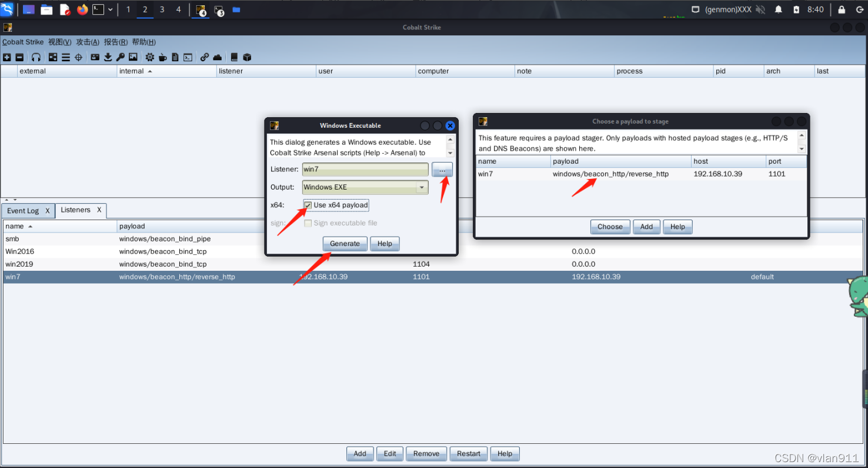Close the Event Log tab X

48,211
